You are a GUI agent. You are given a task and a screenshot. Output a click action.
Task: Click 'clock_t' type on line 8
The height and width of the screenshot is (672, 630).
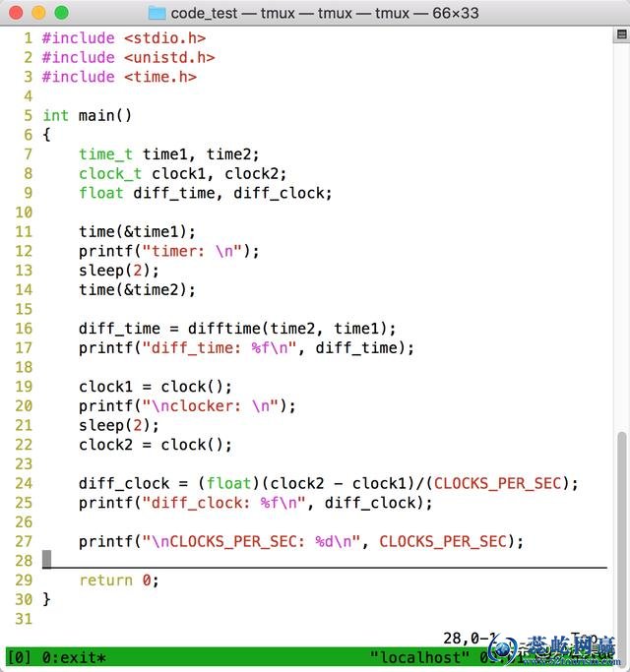tap(110, 173)
